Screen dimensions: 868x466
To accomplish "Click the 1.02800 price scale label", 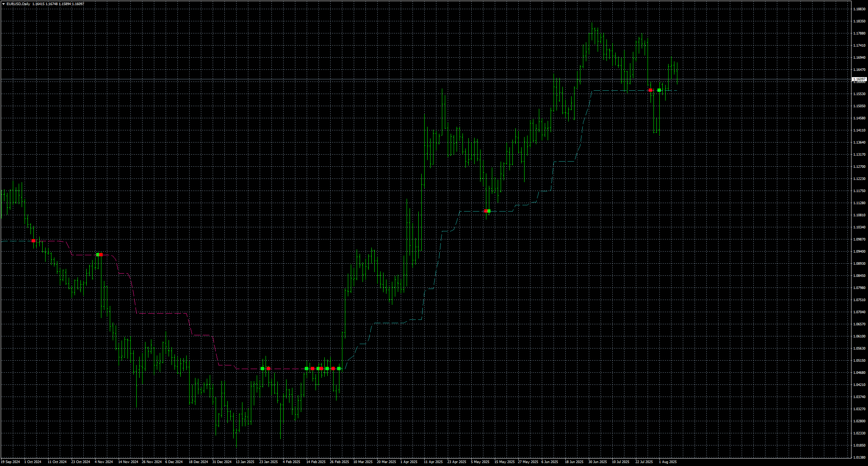I will [859, 421].
